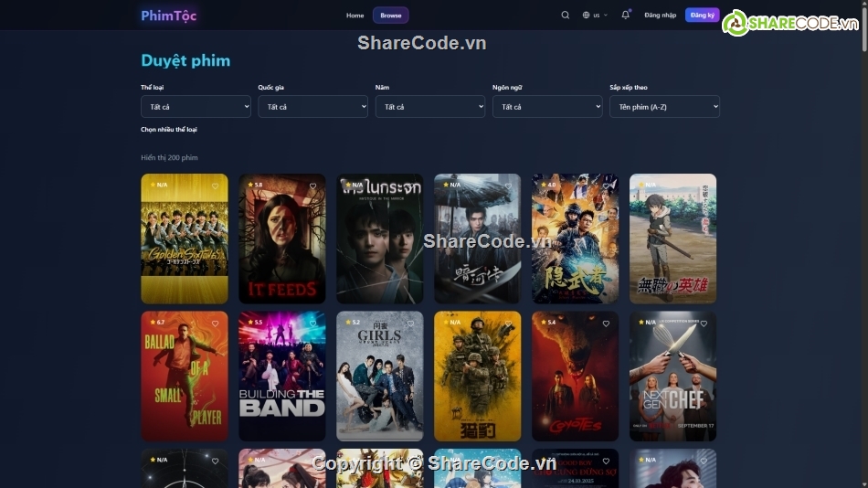Image resolution: width=868 pixels, height=488 pixels.
Task: Open the Sắp xếp theo sort dropdown
Action: 664,106
